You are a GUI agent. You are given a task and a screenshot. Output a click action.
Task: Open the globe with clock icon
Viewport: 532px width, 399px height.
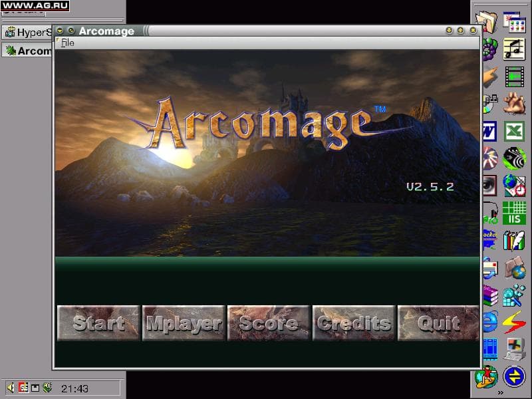tap(514, 186)
